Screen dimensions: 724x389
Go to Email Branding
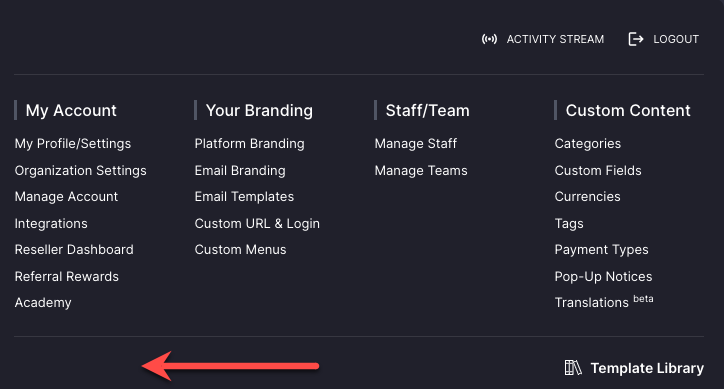[x=240, y=171]
